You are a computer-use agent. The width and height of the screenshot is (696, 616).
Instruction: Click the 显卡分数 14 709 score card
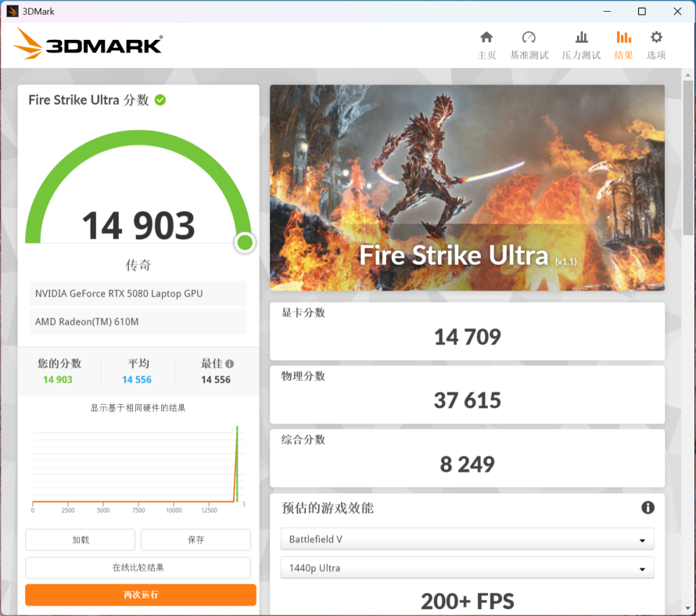tap(467, 331)
